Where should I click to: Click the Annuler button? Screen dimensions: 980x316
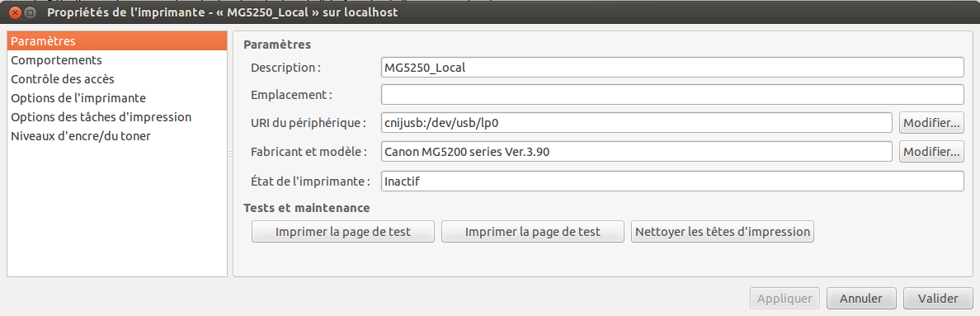860,299
